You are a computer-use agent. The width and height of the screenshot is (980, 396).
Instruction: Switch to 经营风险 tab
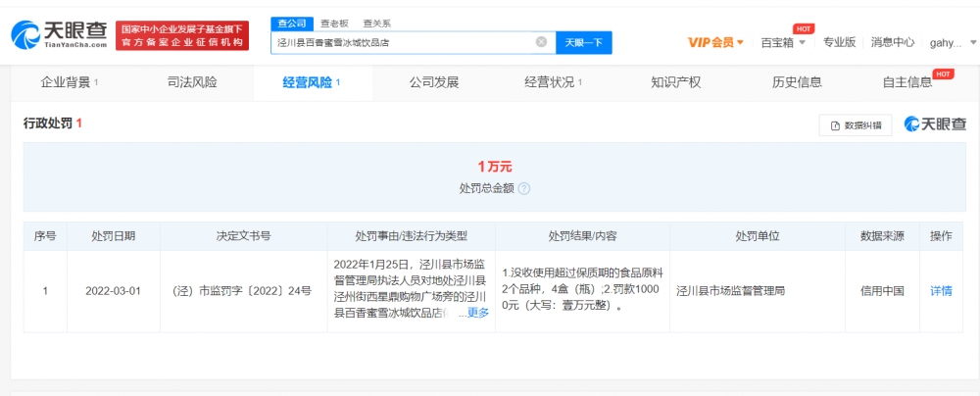[312, 82]
